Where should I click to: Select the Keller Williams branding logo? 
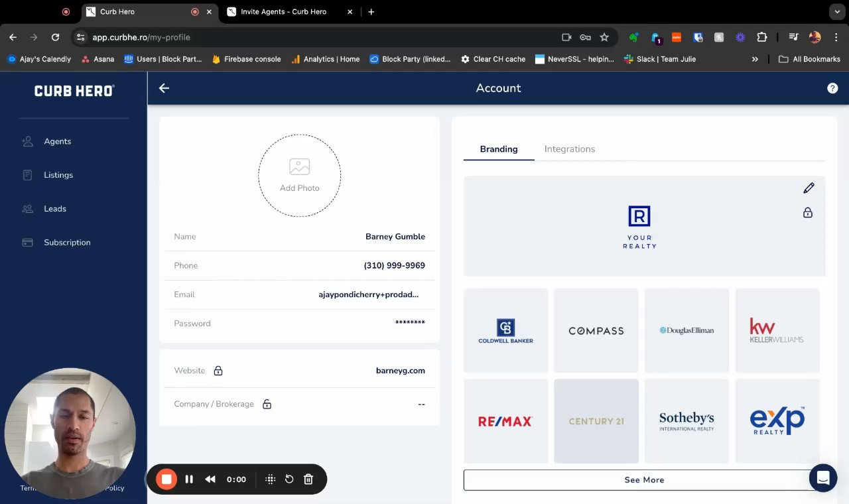pyautogui.click(x=777, y=330)
